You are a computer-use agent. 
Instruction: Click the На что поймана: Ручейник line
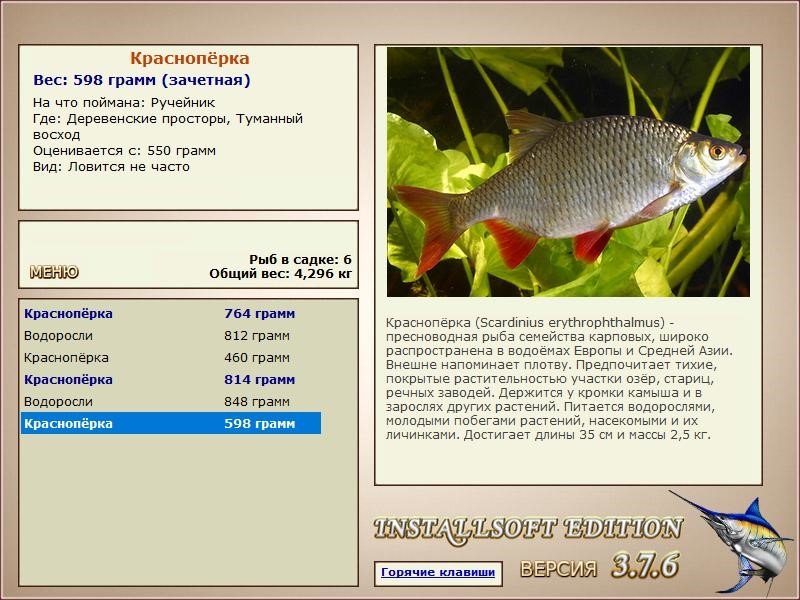pyautogui.click(x=124, y=103)
